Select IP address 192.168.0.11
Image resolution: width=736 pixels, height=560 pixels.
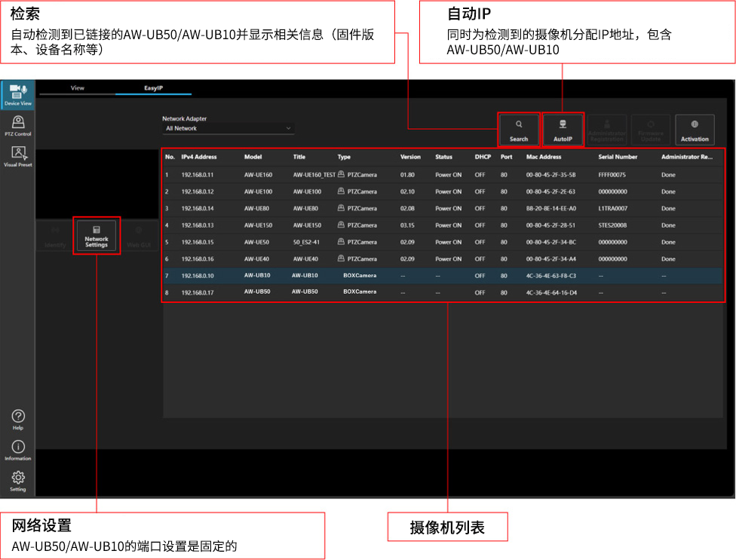click(x=198, y=174)
